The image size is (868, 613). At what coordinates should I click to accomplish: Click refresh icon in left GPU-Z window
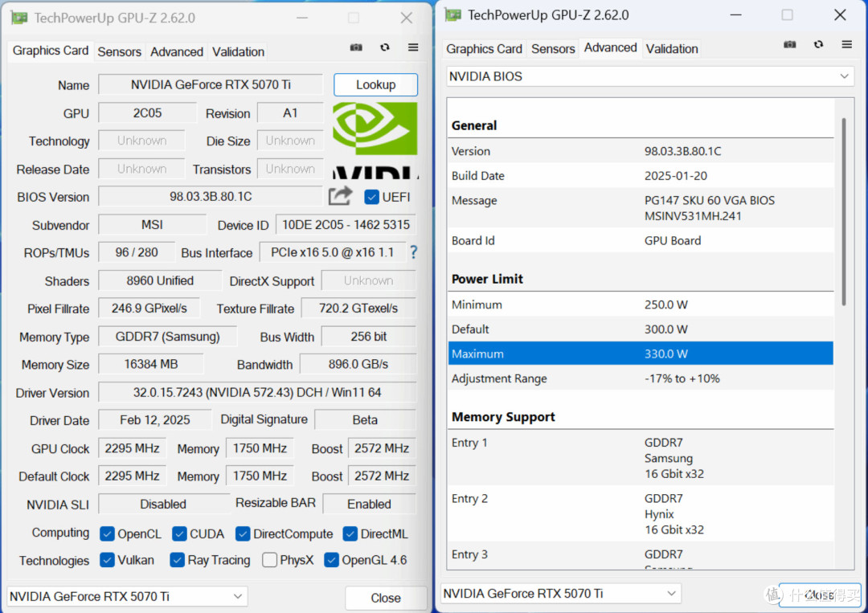385,47
